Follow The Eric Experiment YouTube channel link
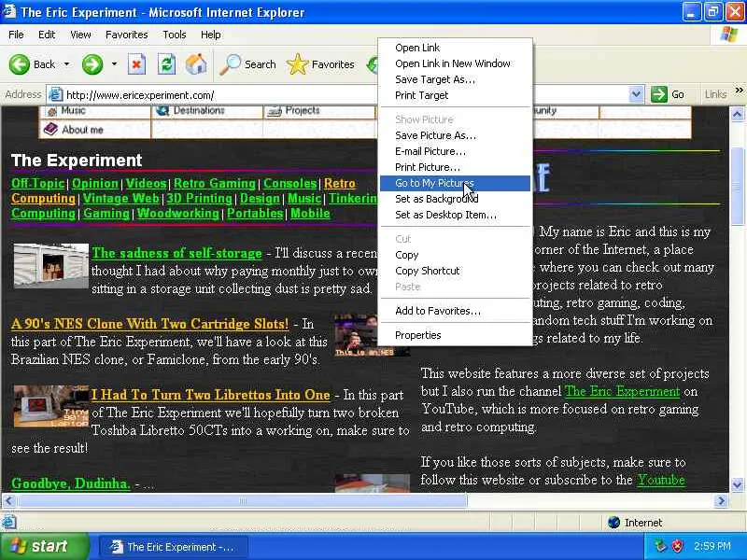 (x=622, y=391)
